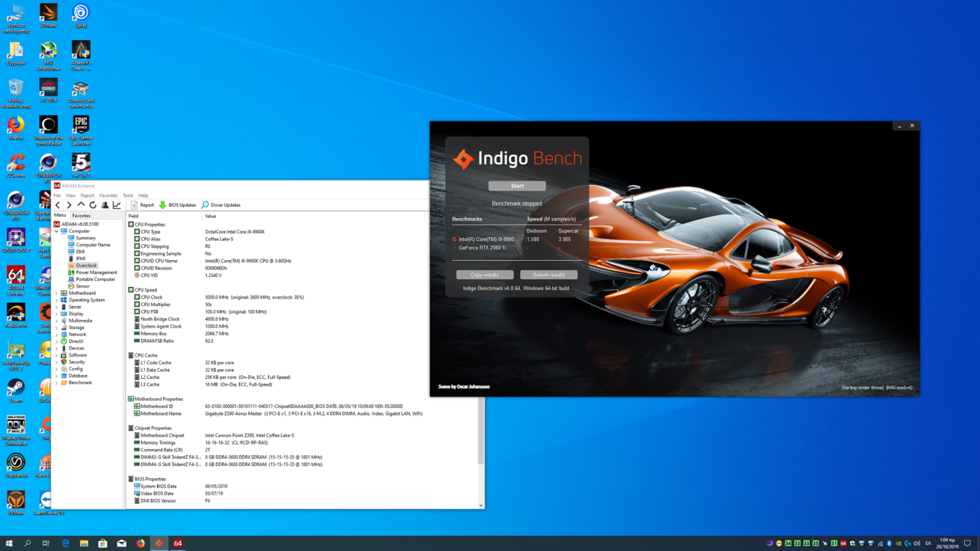
Task: Click MSI Afterburner desktop icon
Action: 48,57
